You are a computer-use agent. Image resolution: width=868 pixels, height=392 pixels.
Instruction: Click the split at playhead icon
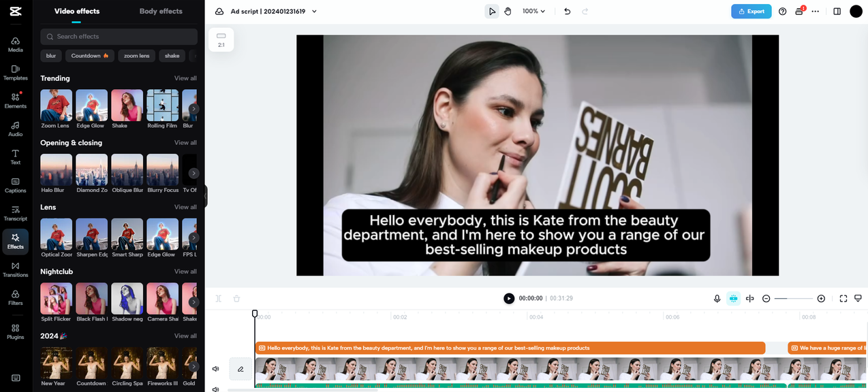point(750,299)
